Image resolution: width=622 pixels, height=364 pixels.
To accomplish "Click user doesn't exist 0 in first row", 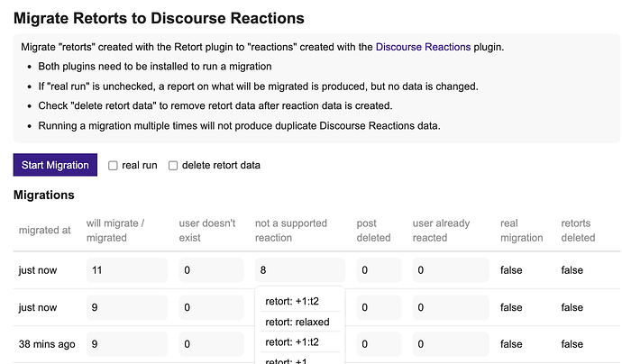I will [x=211, y=270].
